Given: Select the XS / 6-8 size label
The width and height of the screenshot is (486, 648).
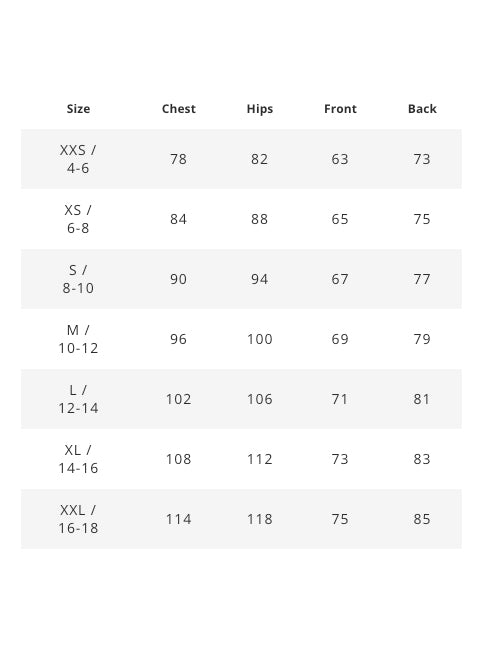Looking at the screenshot, I should coord(78,219).
